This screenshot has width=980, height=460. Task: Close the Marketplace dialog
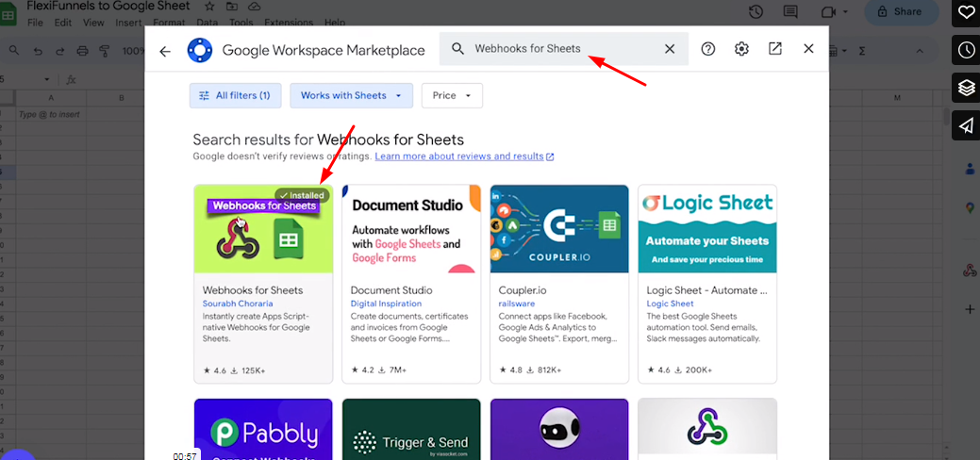pyautogui.click(x=808, y=49)
